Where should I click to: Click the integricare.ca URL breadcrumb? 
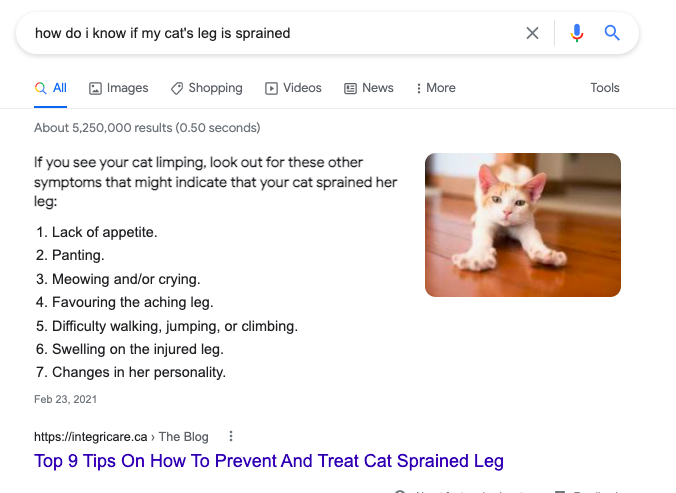pos(91,436)
